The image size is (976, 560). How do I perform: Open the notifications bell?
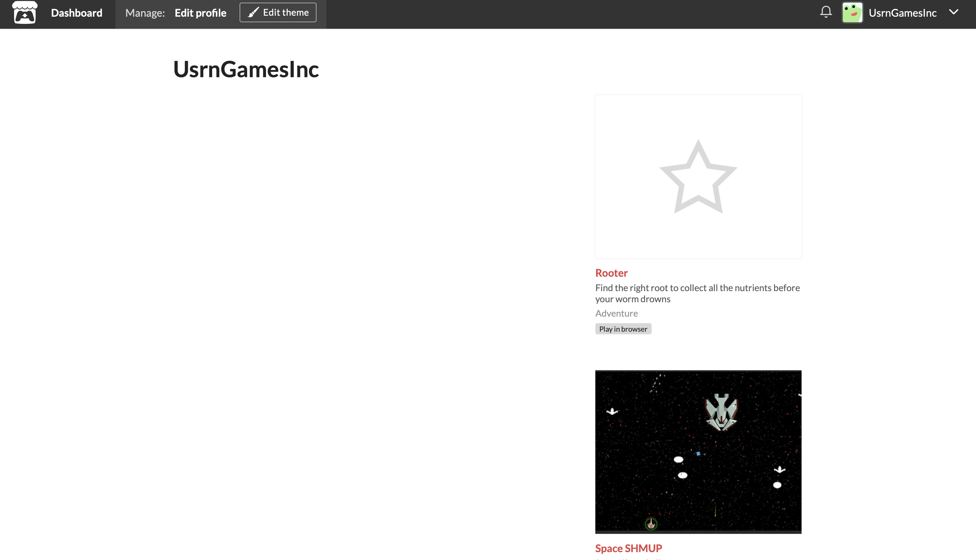pyautogui.click(x=826, y=12)
